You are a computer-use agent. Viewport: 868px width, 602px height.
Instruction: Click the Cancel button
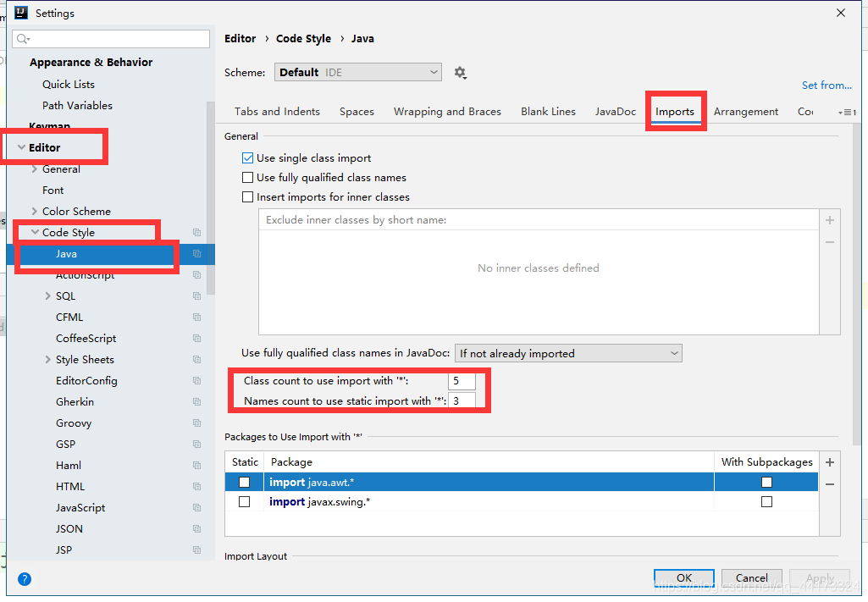[751, 578]
